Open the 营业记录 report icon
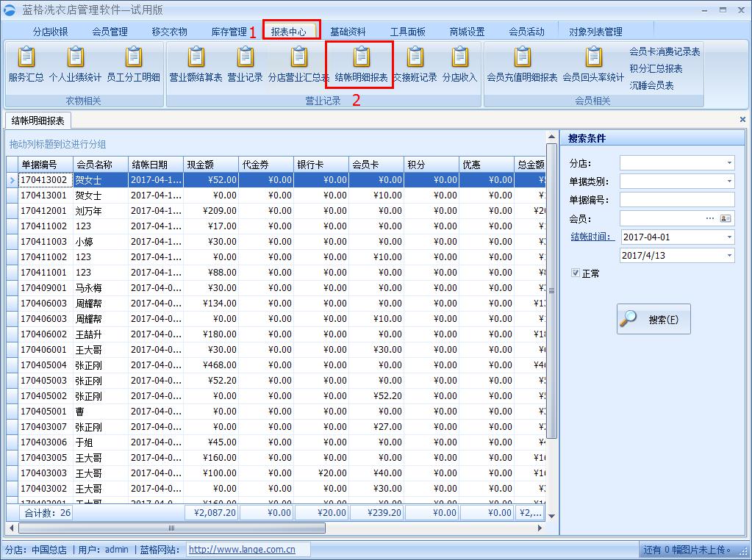 (x=245, y=65)
